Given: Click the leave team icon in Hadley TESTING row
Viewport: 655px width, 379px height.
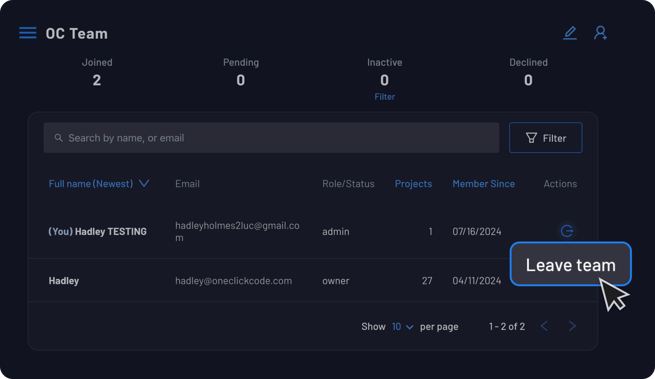Looking at the screenshot, I should 567,231.
